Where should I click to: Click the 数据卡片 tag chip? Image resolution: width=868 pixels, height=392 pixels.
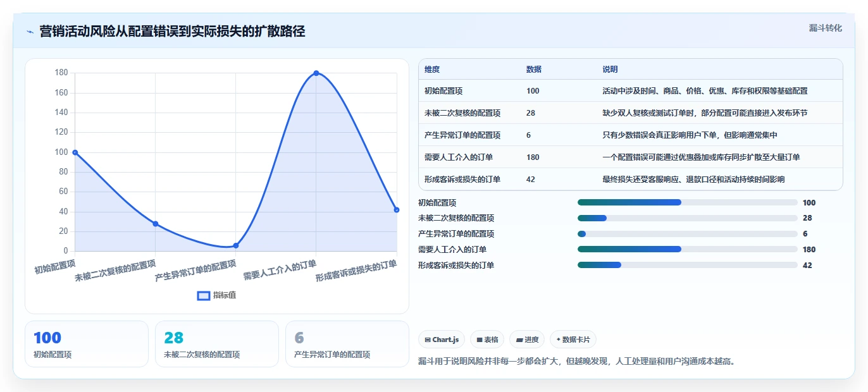[x=573, y=340]
